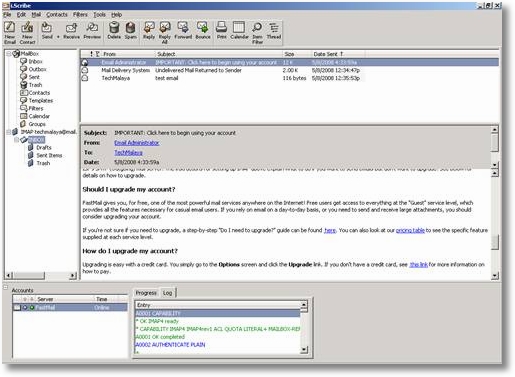Open the Filters menu
This screenshot has height=377, width=515.
(80, 15)
